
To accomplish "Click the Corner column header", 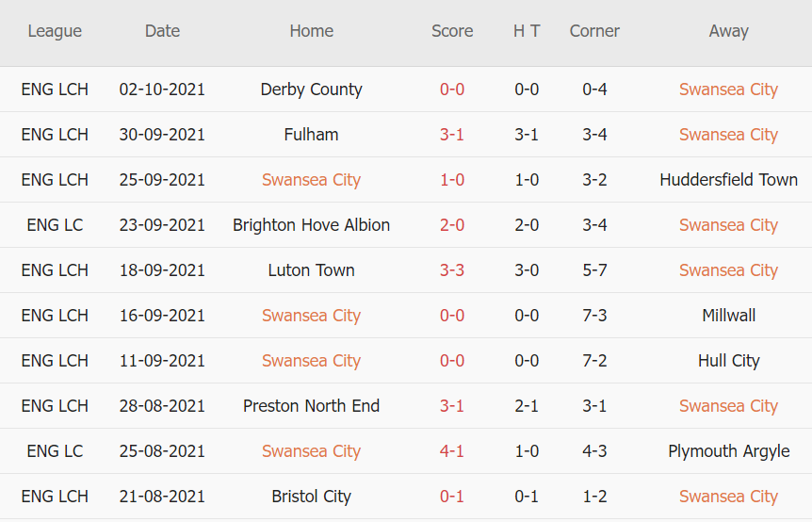I will pos(594,31).
